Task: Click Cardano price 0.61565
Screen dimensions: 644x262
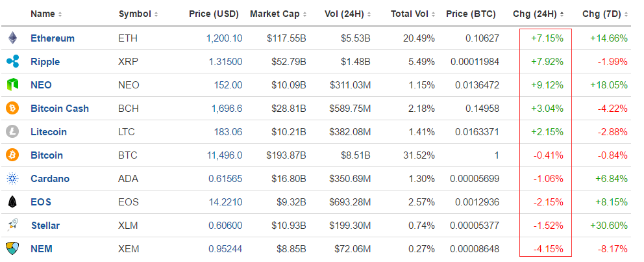Action: point(225,179)
